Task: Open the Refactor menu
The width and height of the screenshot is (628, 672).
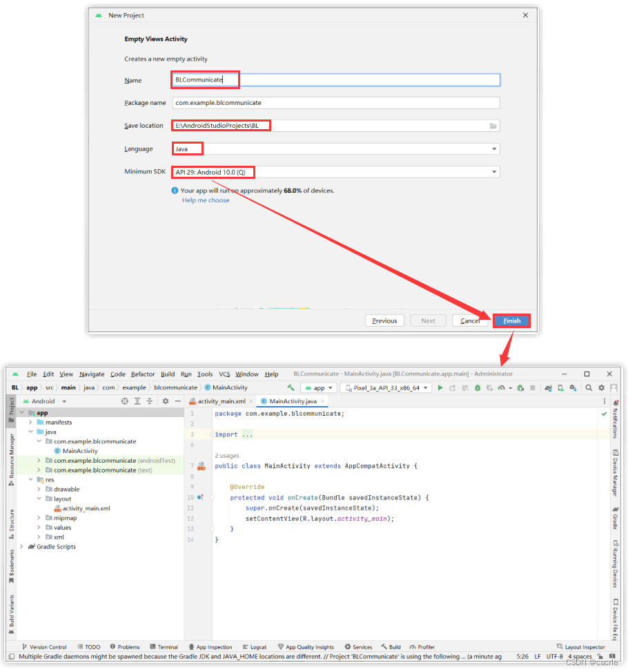Action: click(x=143, y=374)
